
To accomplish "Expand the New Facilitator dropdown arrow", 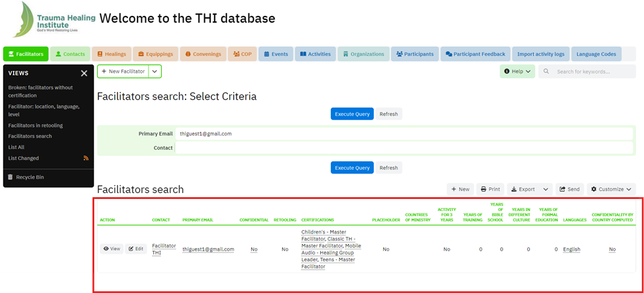I will coord(155,71).
